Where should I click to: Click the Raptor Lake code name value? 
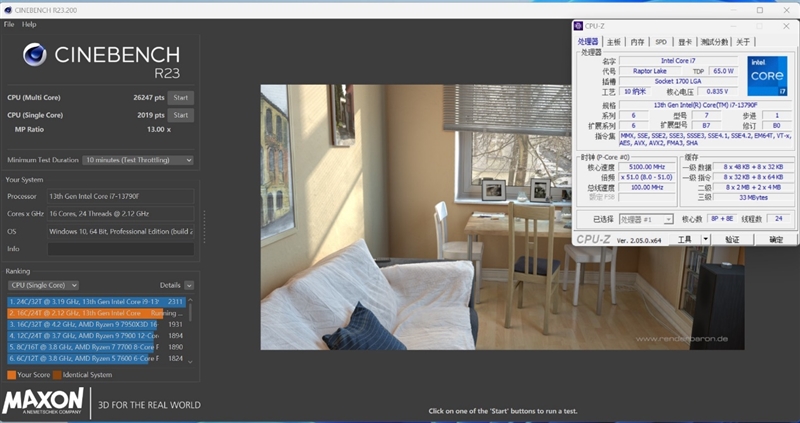click(x=649, y=71)
